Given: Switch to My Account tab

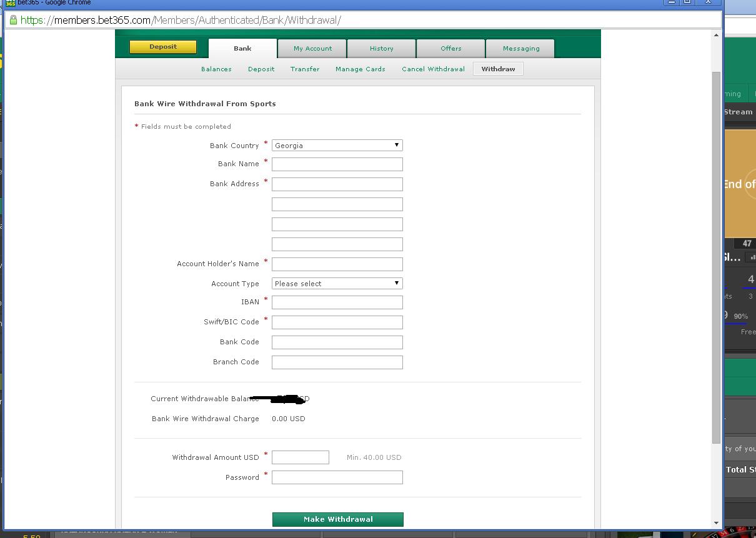Looking at the screenshot, I should (313, 49).
